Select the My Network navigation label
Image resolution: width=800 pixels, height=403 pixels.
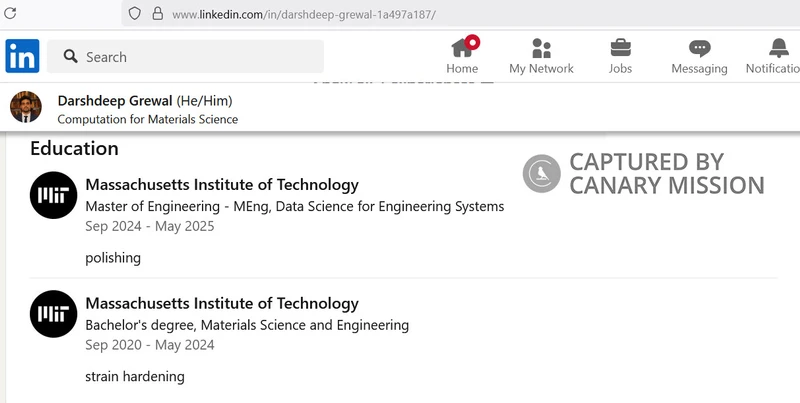click(x=541, y=69)
